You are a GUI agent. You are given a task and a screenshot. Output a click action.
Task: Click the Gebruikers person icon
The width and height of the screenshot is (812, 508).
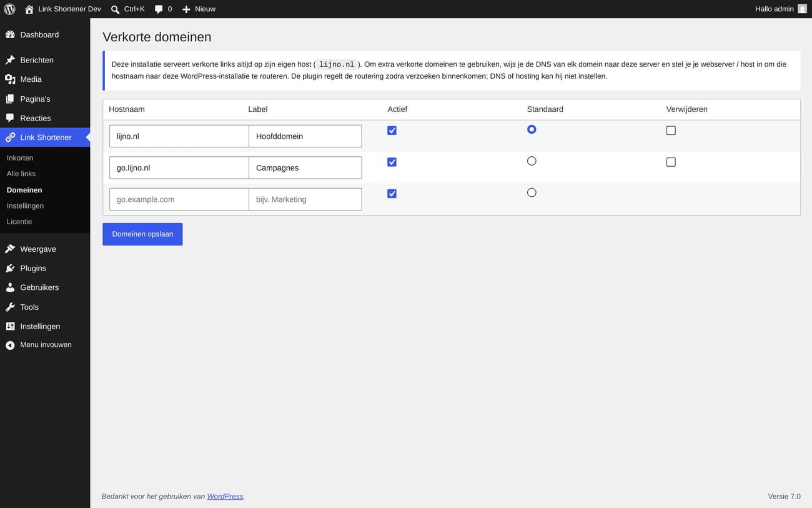coord(10,287)
